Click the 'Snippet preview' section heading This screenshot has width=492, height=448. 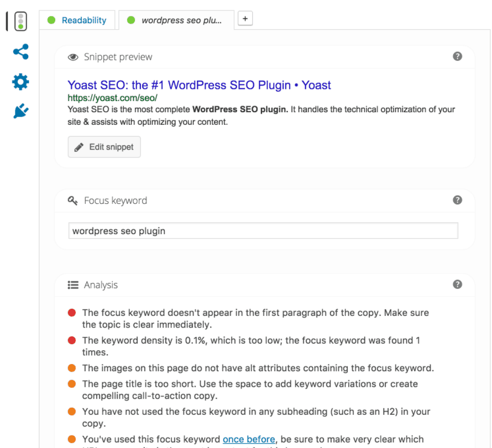tap(118, 57)
